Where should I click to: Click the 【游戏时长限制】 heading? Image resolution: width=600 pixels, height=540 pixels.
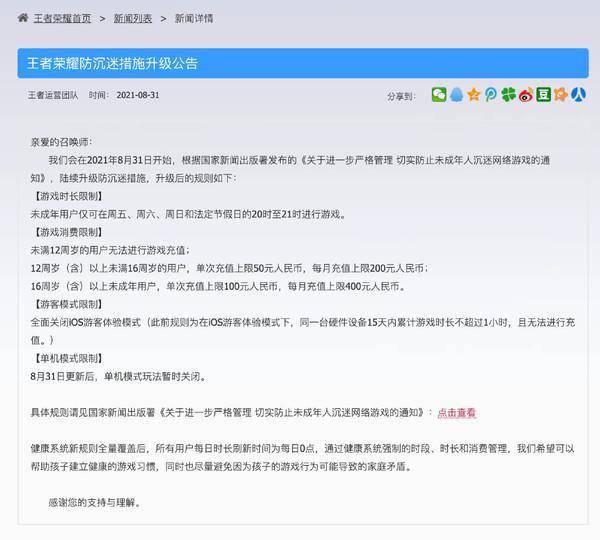coord(69,196)
